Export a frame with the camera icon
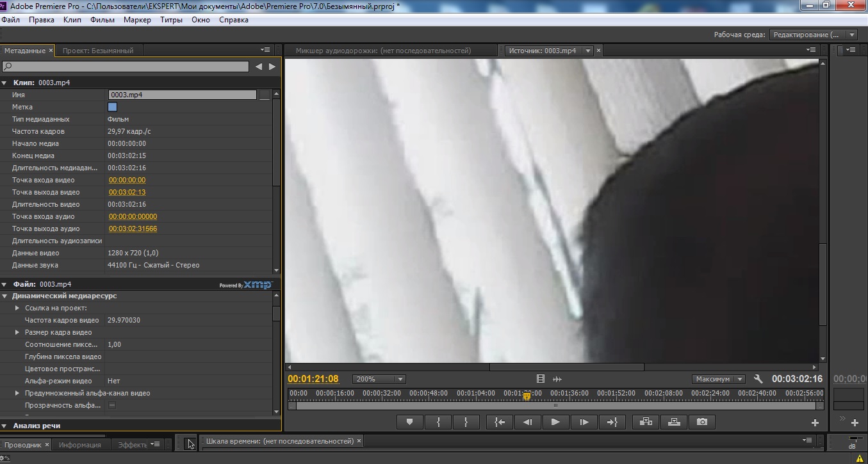 (x=702, y=422)
